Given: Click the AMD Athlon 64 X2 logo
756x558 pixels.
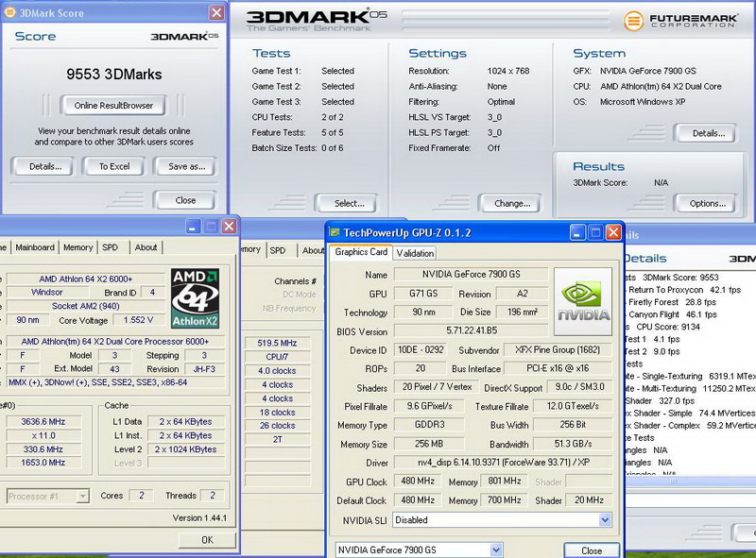Looking at the screenshot, I should 196,298.
